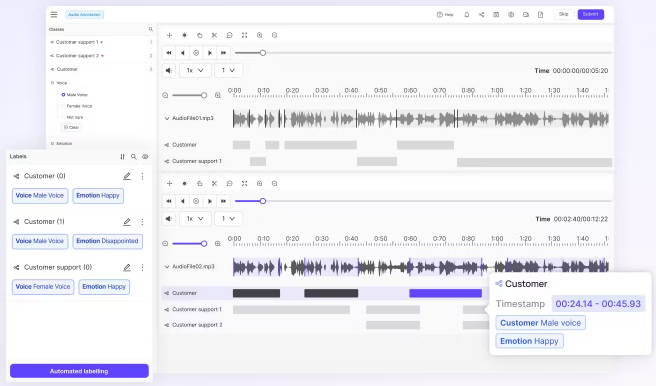Stop playback of second audio
656x386 pixels.
click(196, 201)
